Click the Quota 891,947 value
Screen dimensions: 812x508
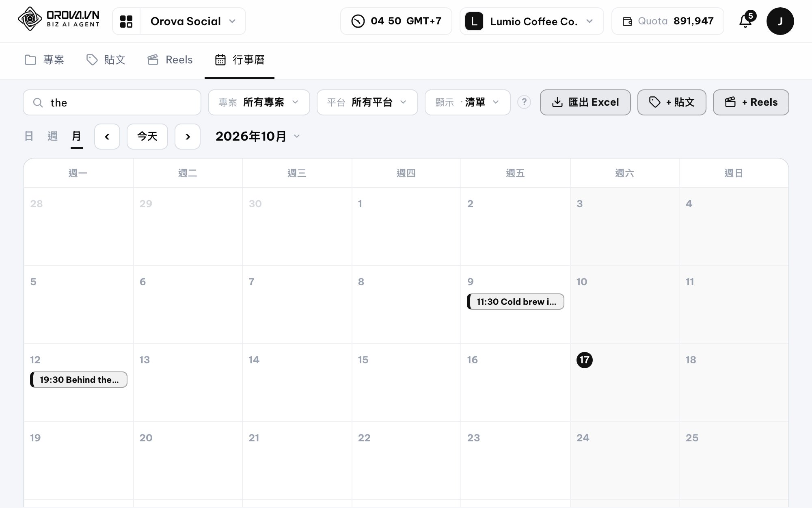click(693, 21)
